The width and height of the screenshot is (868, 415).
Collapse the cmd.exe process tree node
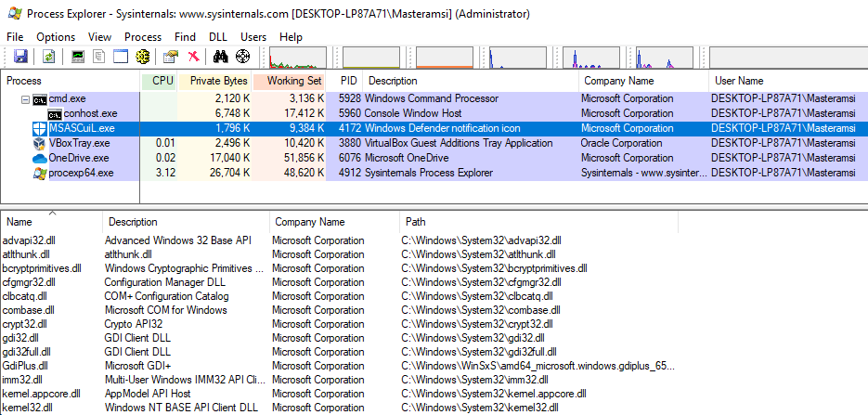click(x=24, y=98)
